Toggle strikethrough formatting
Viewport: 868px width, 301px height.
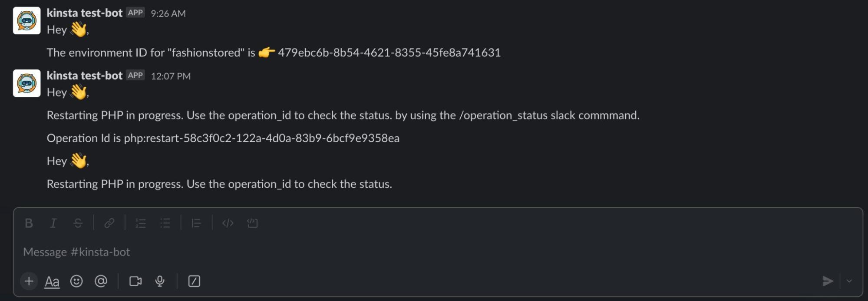(x=77, y=223)
